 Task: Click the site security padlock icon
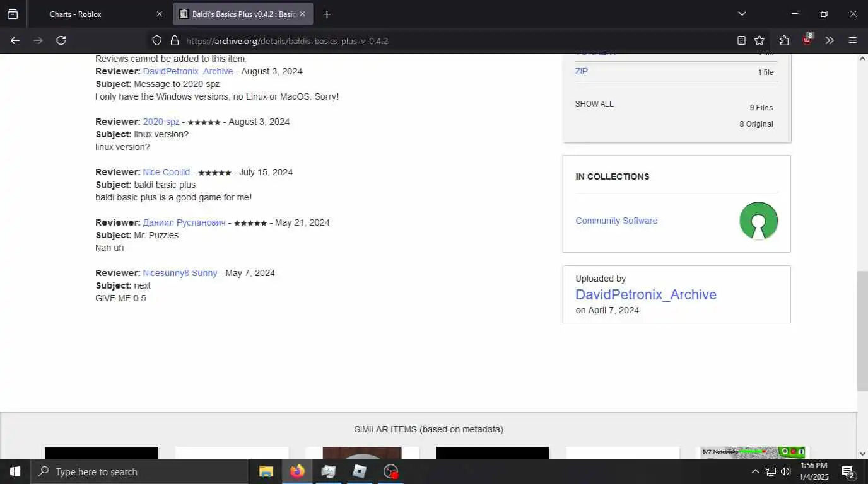click(175, 41)
